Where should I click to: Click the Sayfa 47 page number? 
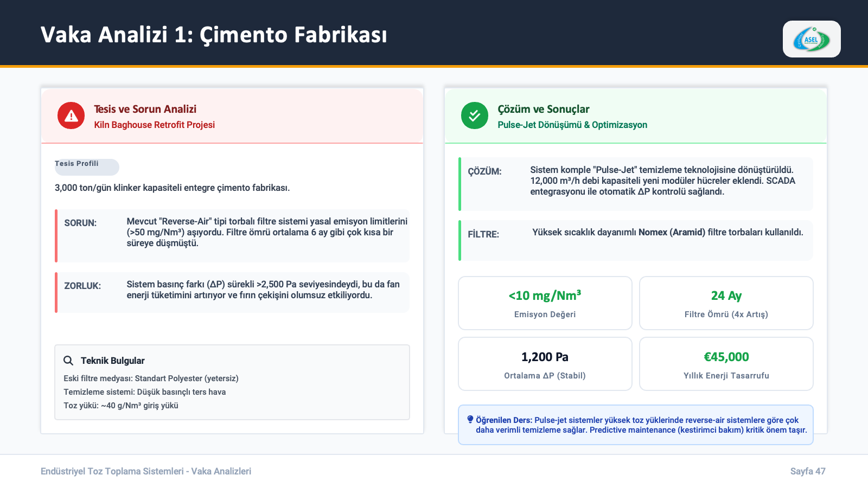[x=807, y=471]
